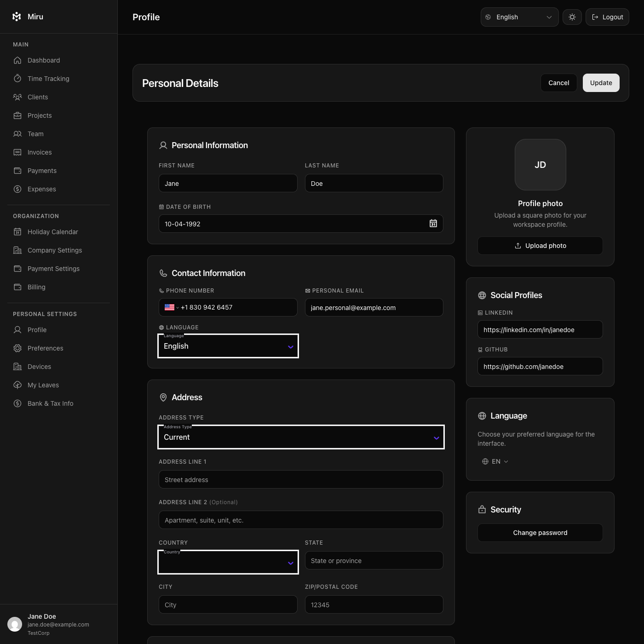Click the Miru logo in the sidebar

[16, 16]
